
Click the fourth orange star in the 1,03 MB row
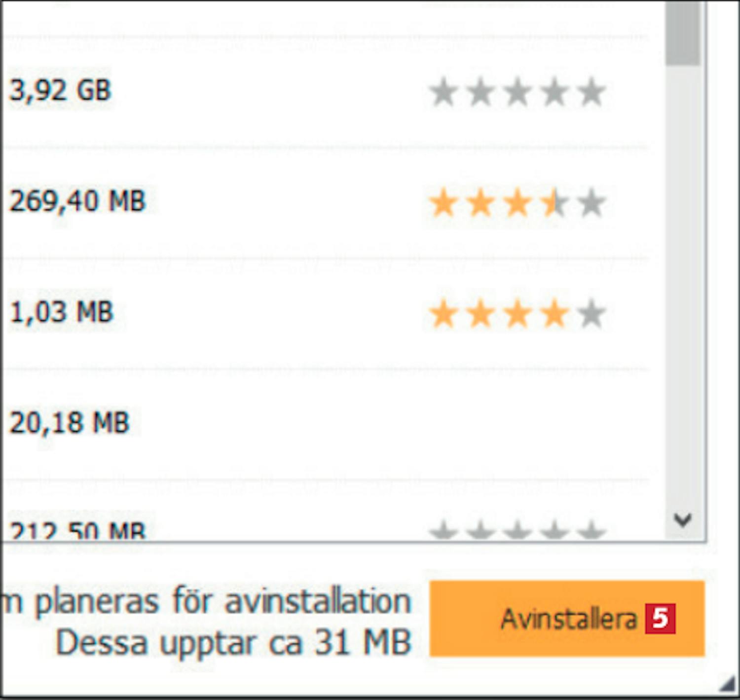(x=554, y=314)
